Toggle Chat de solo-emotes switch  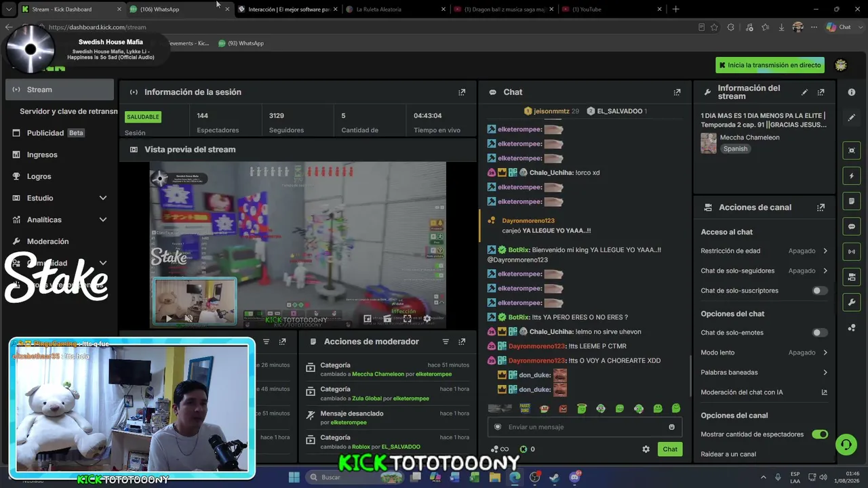[820, 333]
